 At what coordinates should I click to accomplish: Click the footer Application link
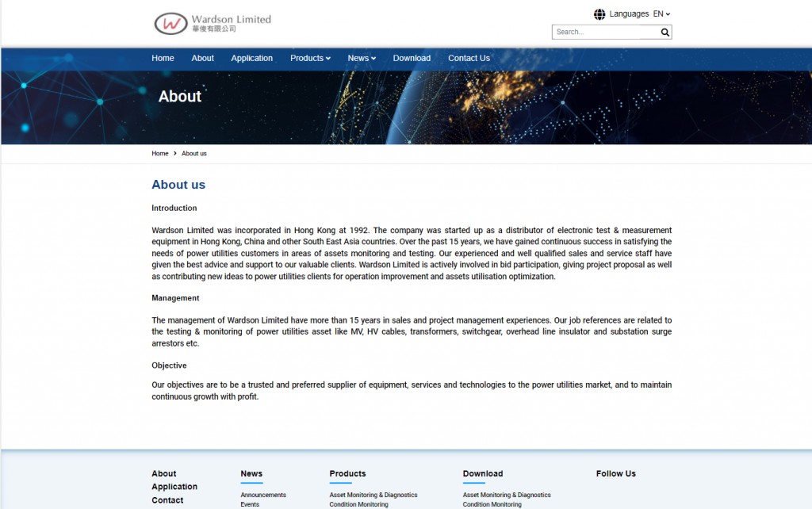174,487
